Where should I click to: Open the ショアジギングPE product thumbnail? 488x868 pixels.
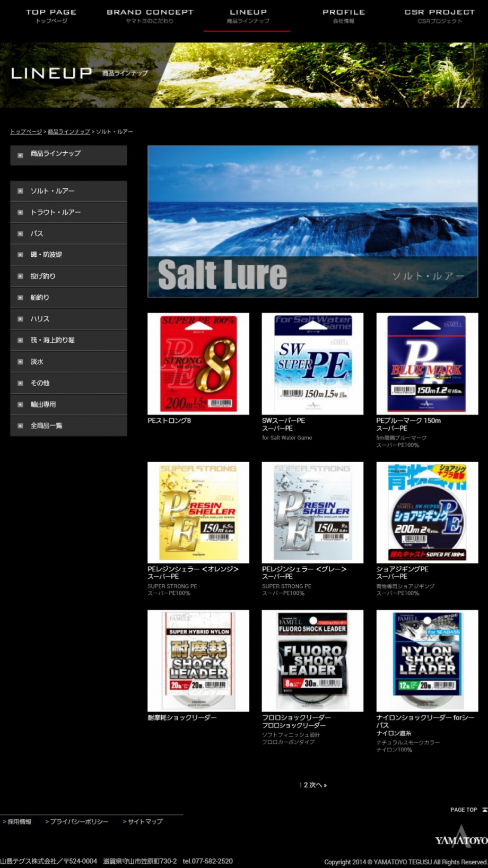[x=427, y=512]
